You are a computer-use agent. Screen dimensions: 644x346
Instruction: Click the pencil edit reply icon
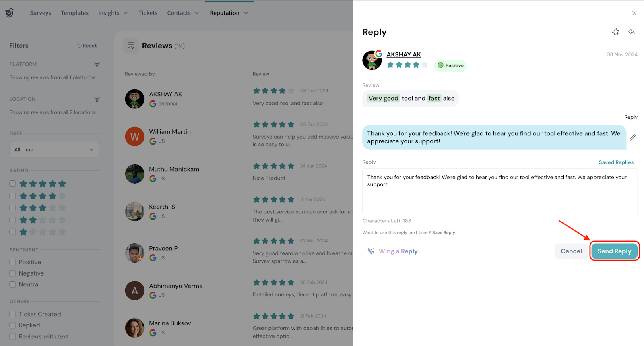click(633, 137)
